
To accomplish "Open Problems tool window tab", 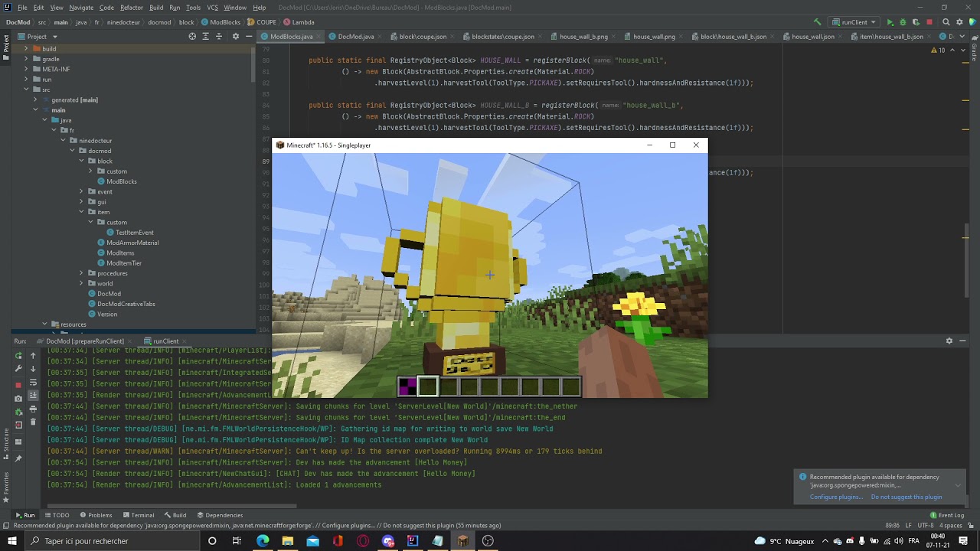I will (x=95, y=515).
